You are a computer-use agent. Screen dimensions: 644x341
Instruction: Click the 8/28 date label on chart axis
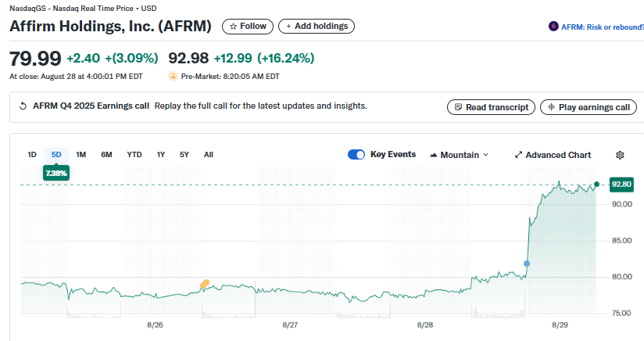[424, 325]
